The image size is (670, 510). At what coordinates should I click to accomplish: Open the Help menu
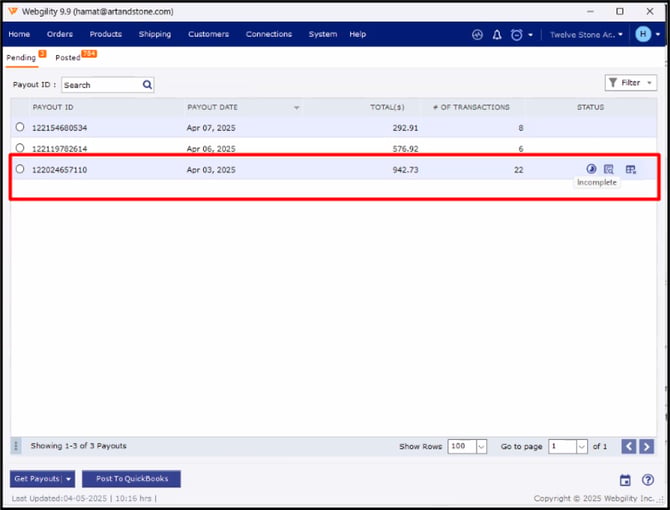[x=358, y=34]
